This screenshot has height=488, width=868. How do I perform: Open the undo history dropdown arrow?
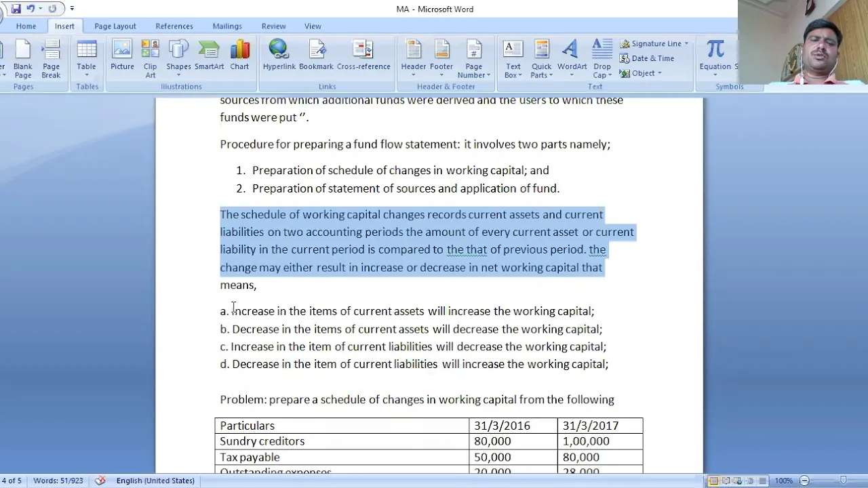(40, 9)
